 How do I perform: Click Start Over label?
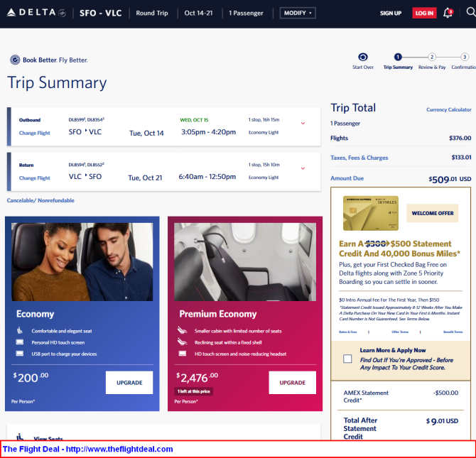click(x=363, y=67)
